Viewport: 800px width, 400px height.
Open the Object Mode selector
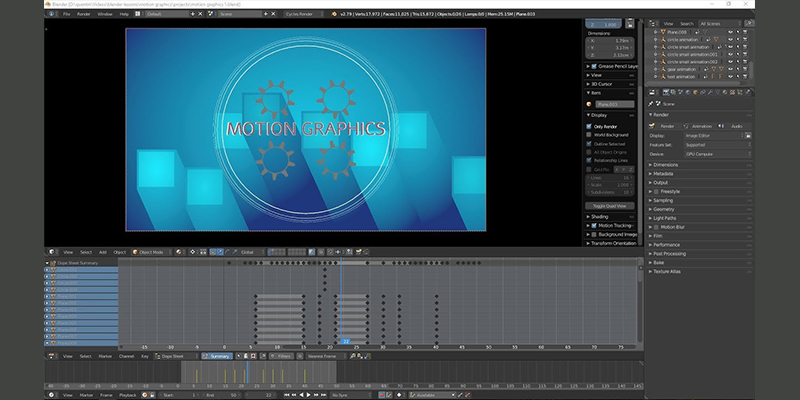[151, 252]
